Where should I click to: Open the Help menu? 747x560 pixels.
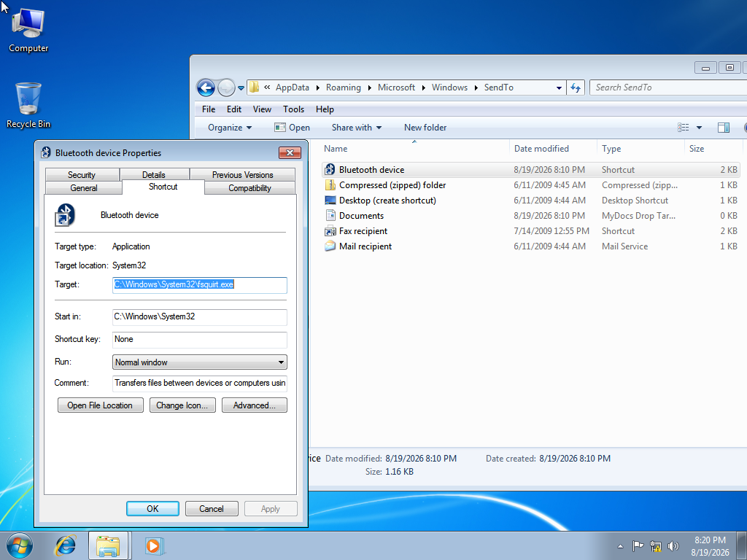[x=325, y=109]
